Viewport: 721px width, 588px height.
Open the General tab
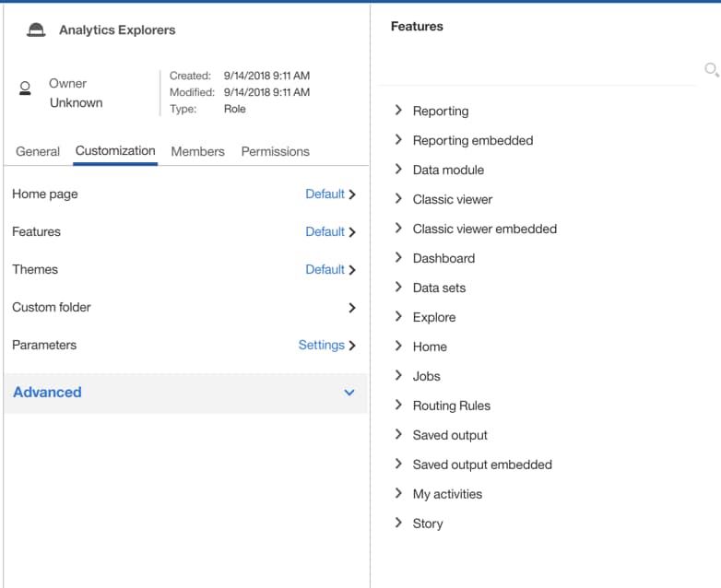(38, 151)
